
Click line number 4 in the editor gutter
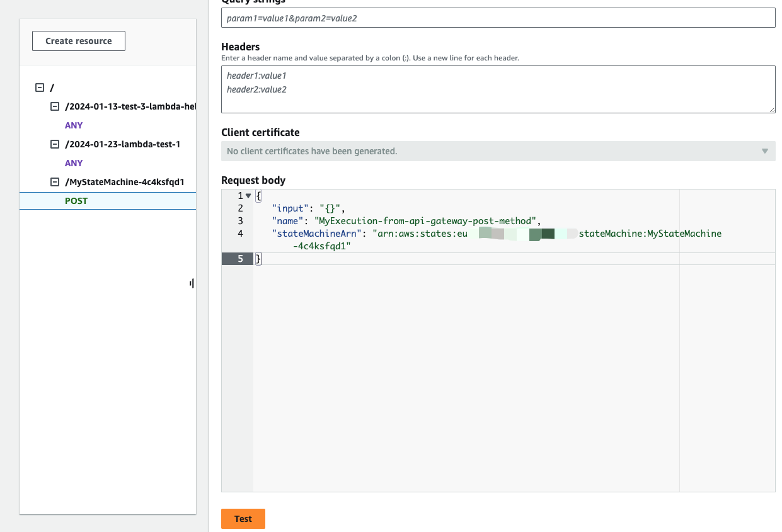tap(240, 234)
